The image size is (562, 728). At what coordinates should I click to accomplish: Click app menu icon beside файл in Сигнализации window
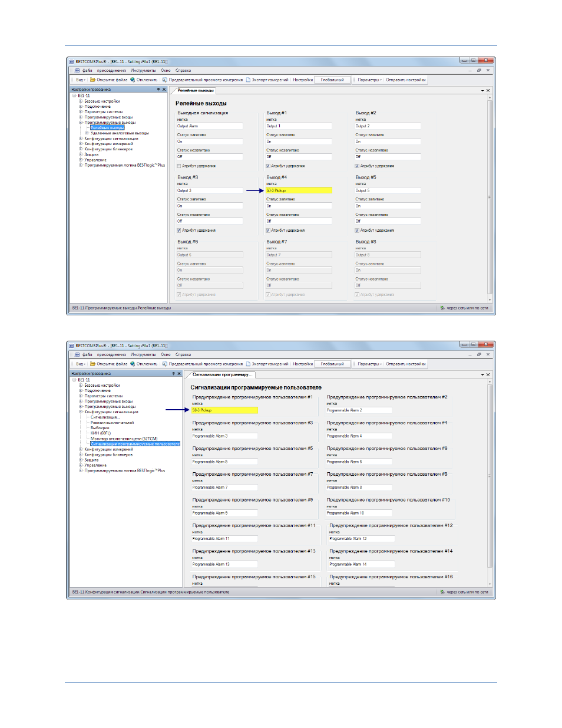[77, 354]
